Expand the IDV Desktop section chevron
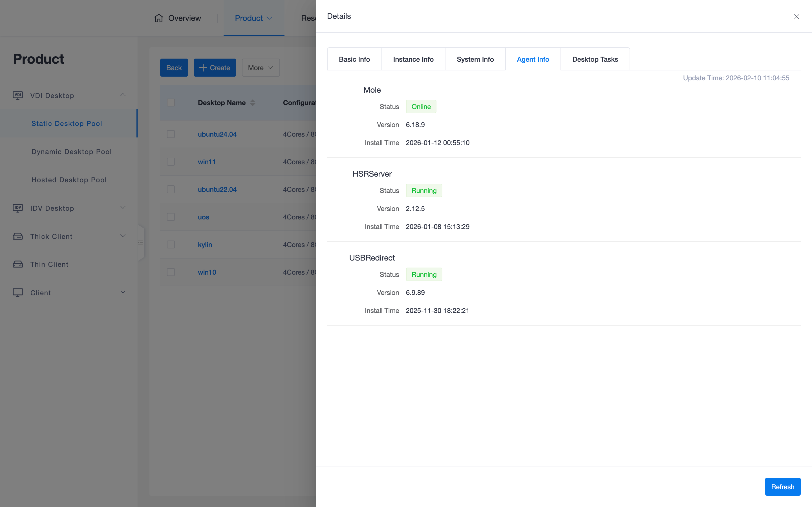The height and width of the screenshot is (507, 812). 123,208
